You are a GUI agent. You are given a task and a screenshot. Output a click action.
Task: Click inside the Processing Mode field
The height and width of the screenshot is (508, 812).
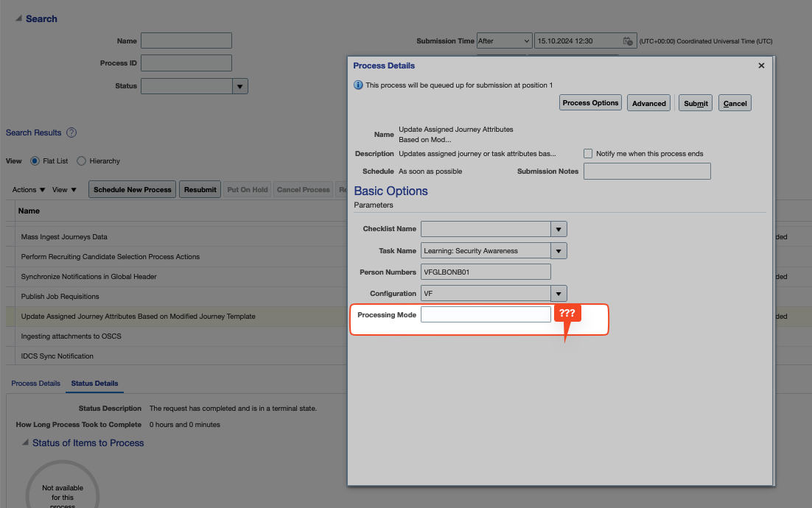(x=486, y=314)
